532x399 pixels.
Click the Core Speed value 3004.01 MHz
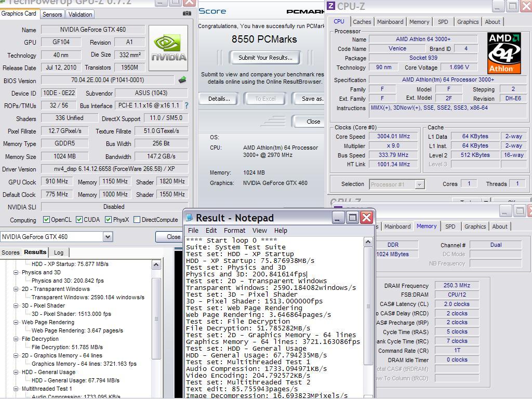click(394, 137)
